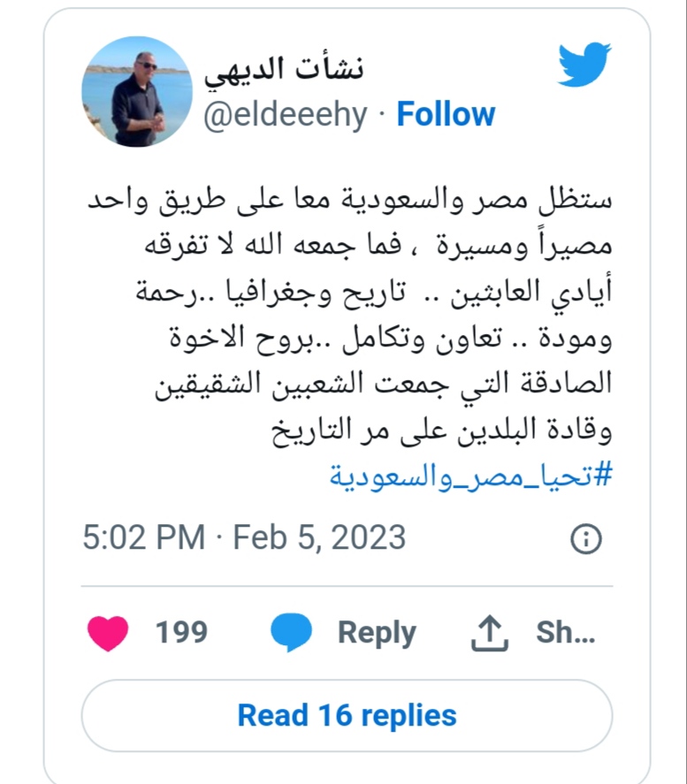This screenshot has height=784, width=687.
Task: Open the Read 16 replies button
Action: 347,715
